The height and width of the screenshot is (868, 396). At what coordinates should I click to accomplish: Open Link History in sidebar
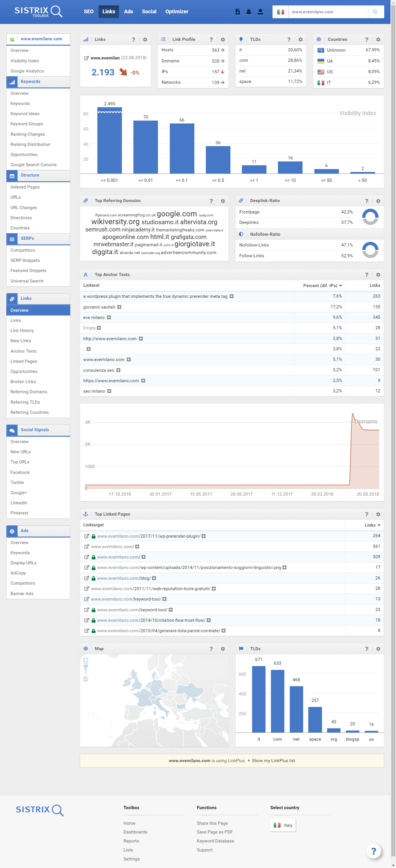[22, 331]
